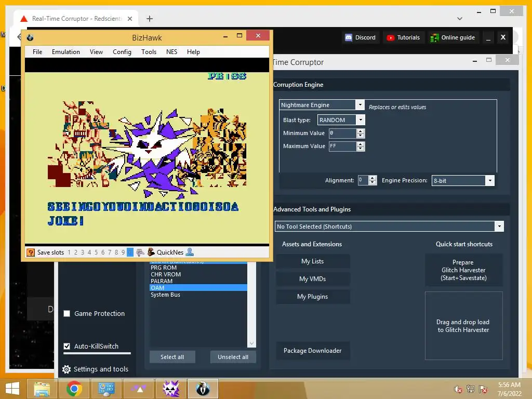Image resolution: width=532 pixels, height=399 pixels.
Task: Click the My VMDs button
Action: pos(312,279)
